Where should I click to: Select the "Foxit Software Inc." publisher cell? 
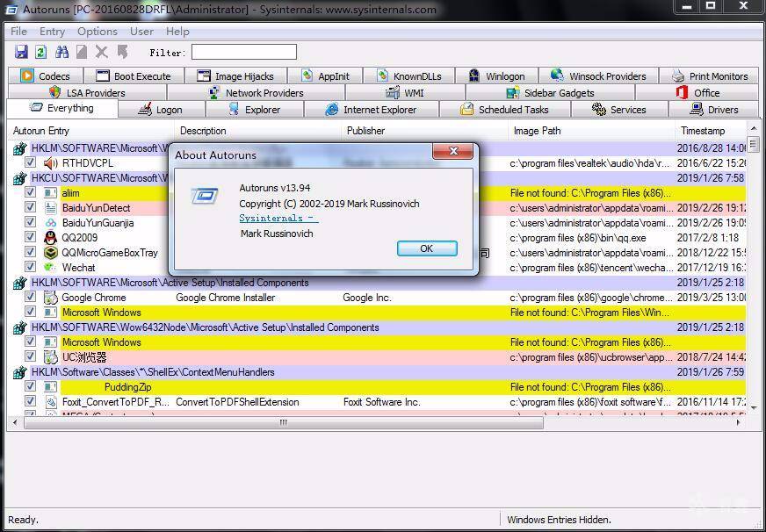point(382,402)
